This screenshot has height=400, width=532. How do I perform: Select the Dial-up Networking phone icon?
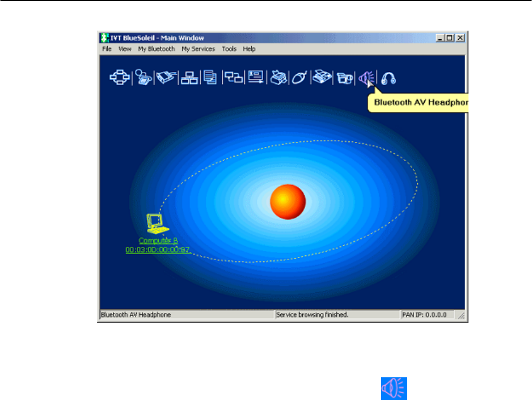click(x=143, y=77)
